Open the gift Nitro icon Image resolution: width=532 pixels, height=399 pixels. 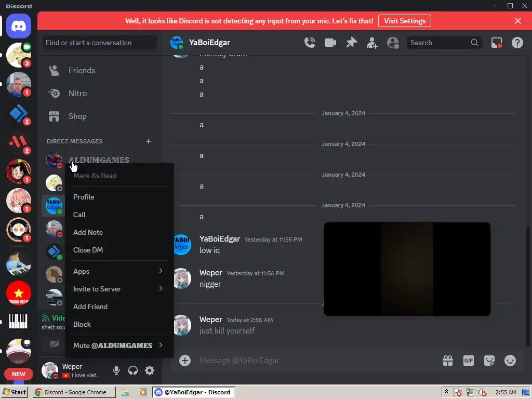point(447,361)
